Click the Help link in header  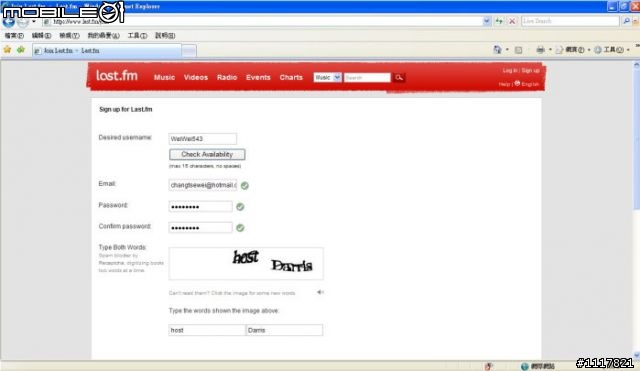[504, 84]
